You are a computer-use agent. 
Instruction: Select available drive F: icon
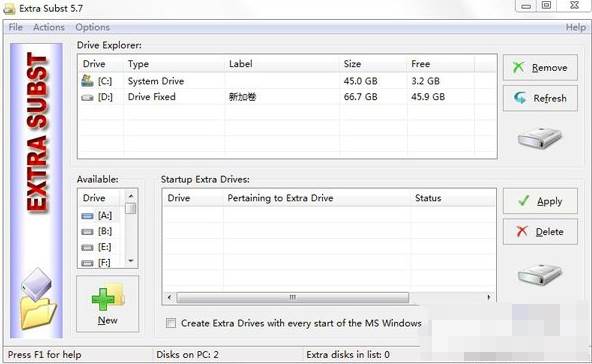pyautogui.click(x=87, y=263)
